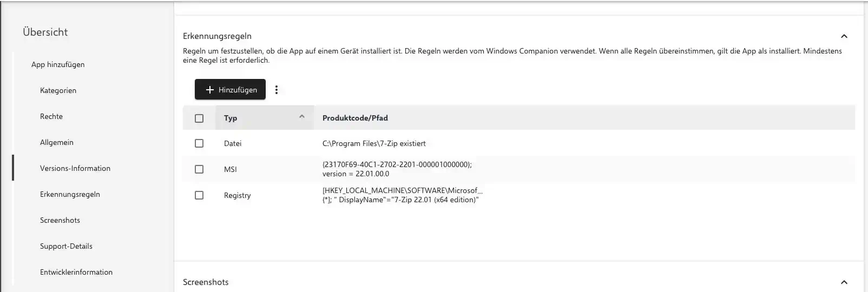Screen dimensions: 868x292
Task: Select the Registry rule checkbox
Action: (x=199, y=195)
